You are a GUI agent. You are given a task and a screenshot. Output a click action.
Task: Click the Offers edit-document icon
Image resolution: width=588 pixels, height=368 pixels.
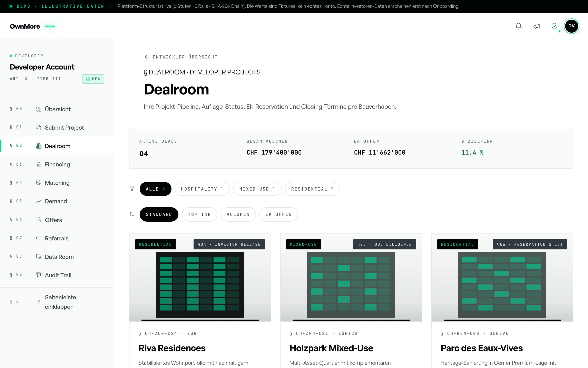(39, 220)
